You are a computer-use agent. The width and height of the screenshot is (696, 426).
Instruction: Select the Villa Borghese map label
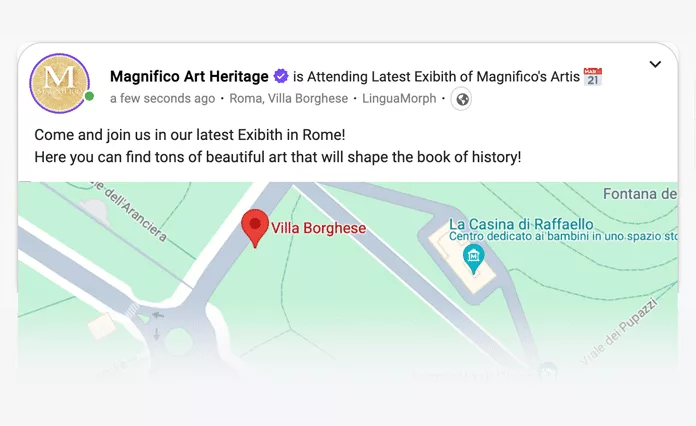click(x=319, y=228)
